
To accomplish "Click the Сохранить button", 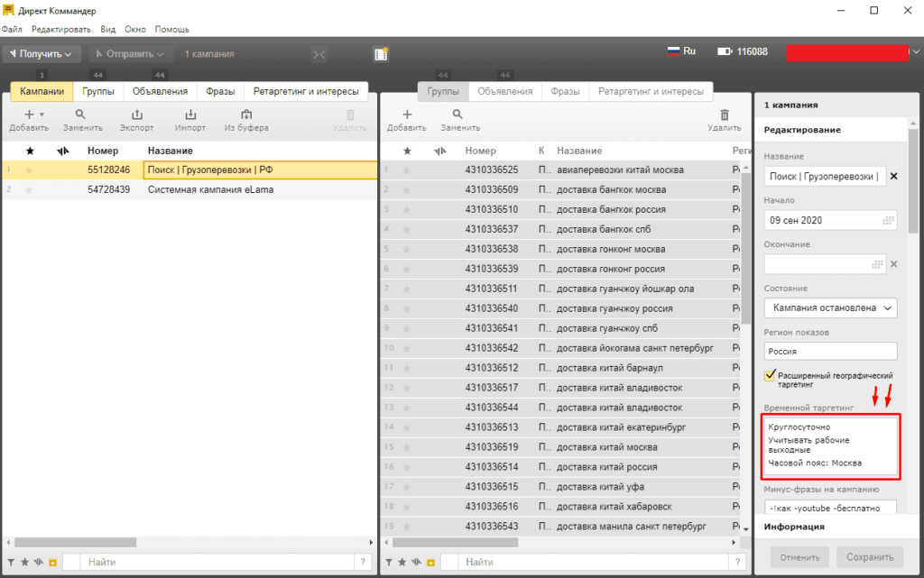I will pyautogui.click(x=870, y=557).
